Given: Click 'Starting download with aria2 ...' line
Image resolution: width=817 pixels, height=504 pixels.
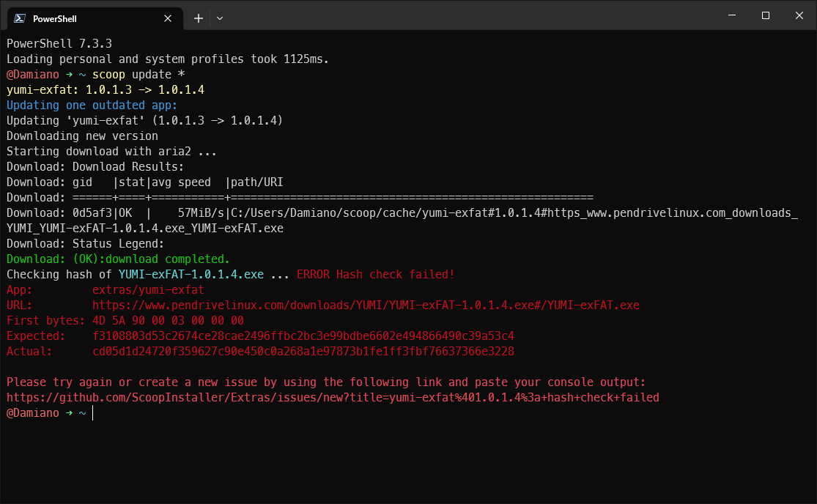Looking at the screenshot, I should 111,152.
